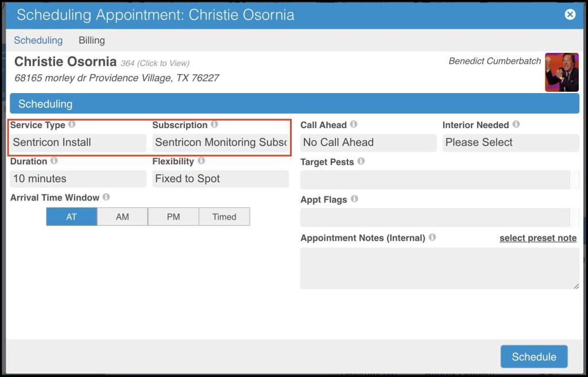Click info icon next to Appt Flags
This screenshot has width=588, height=377.
point(354,199)
